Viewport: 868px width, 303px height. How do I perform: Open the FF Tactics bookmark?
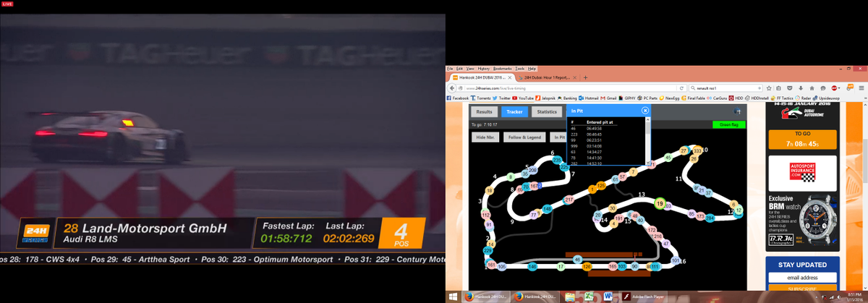[783, 98]
